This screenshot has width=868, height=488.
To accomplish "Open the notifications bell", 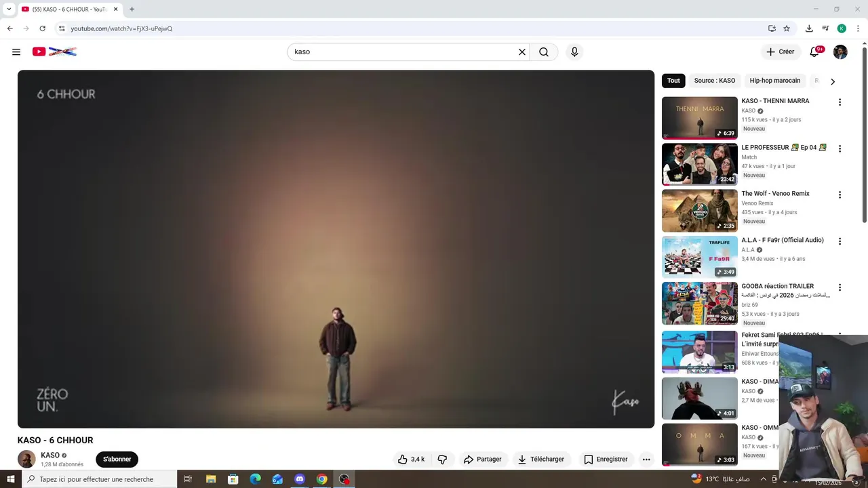I will click(815, 52).
